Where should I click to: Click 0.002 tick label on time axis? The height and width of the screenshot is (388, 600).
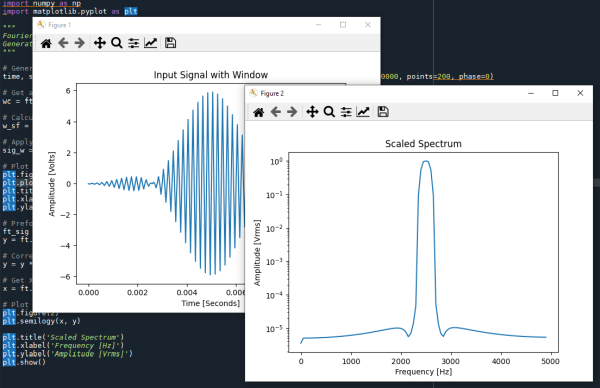pyautogui.click(x=137, y=293)
